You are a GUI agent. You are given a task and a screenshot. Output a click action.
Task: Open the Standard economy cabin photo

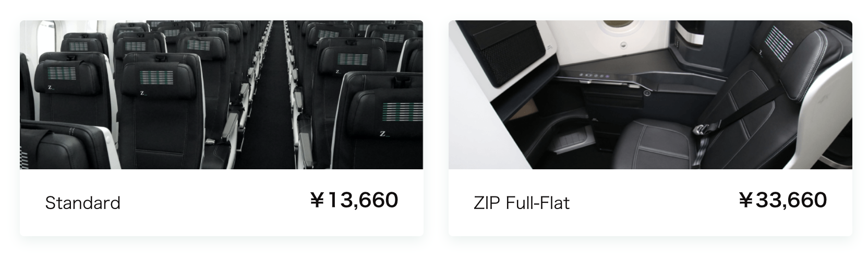pos(221,95)
